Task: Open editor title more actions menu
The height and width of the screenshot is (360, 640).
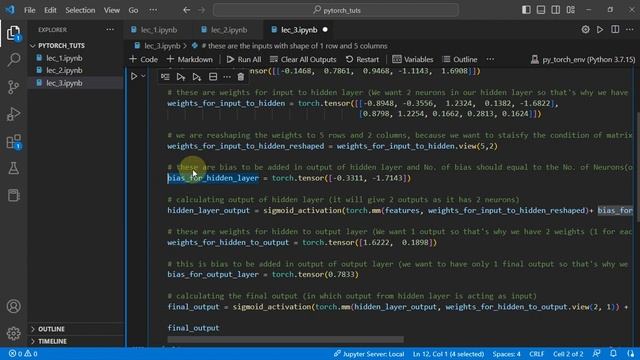Action: 629,29
